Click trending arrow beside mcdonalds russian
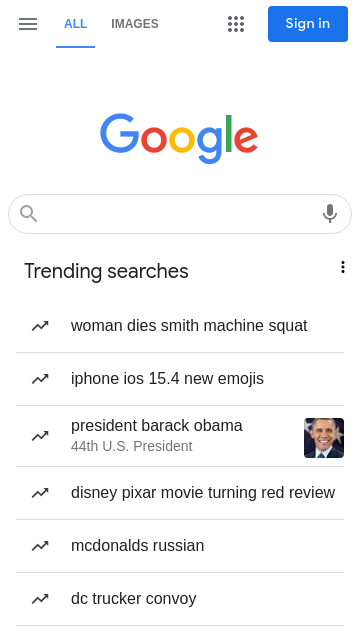360x640 pixels. point(40,546)
